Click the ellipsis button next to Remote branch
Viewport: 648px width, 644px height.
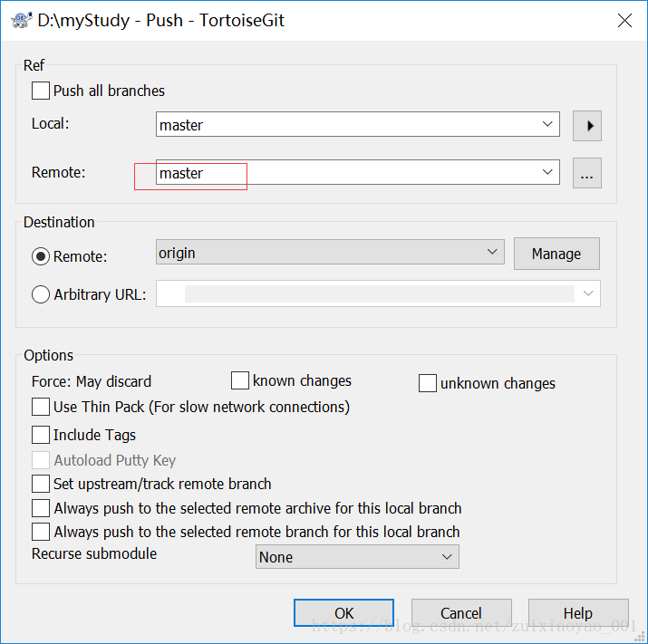click(x=587, y=173)
